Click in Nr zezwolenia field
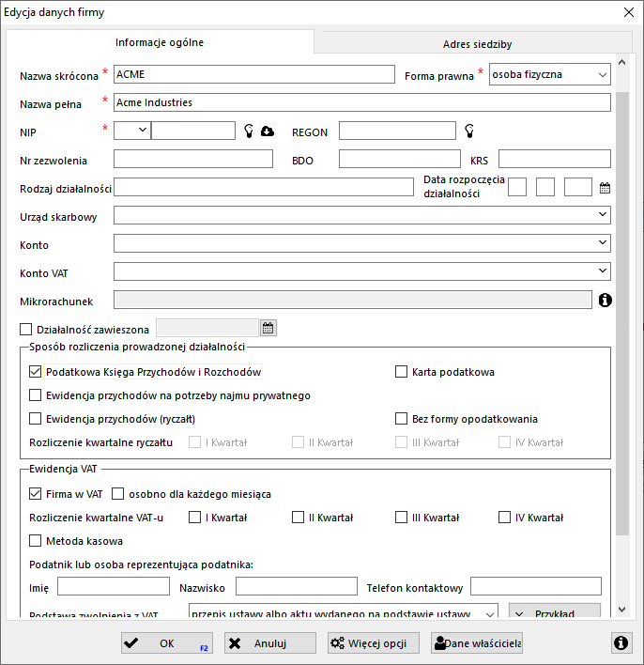 click(x=193, y=159)
